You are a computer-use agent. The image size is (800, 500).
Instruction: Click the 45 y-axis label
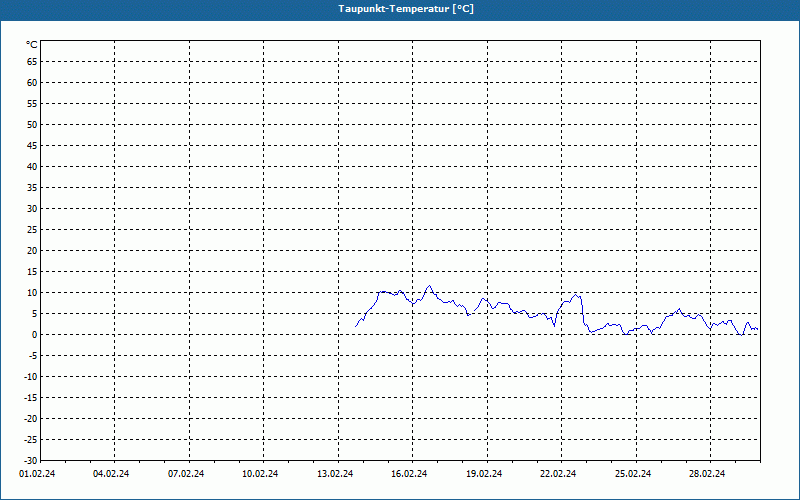[32, 145]
